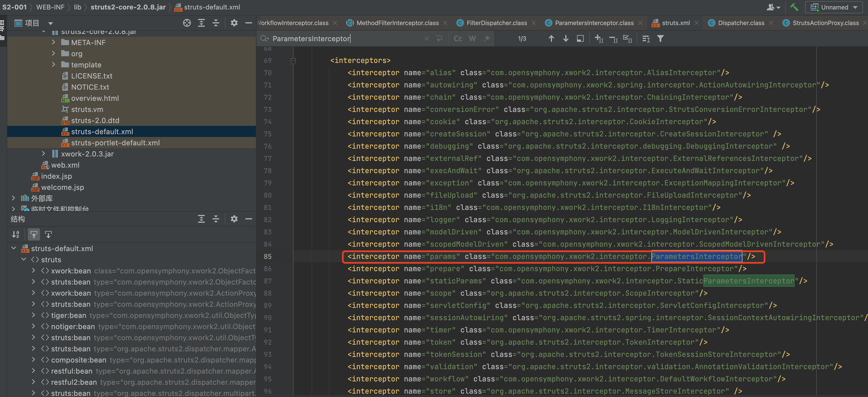Unselect occurrence icon in find bar

coord(613,39)
